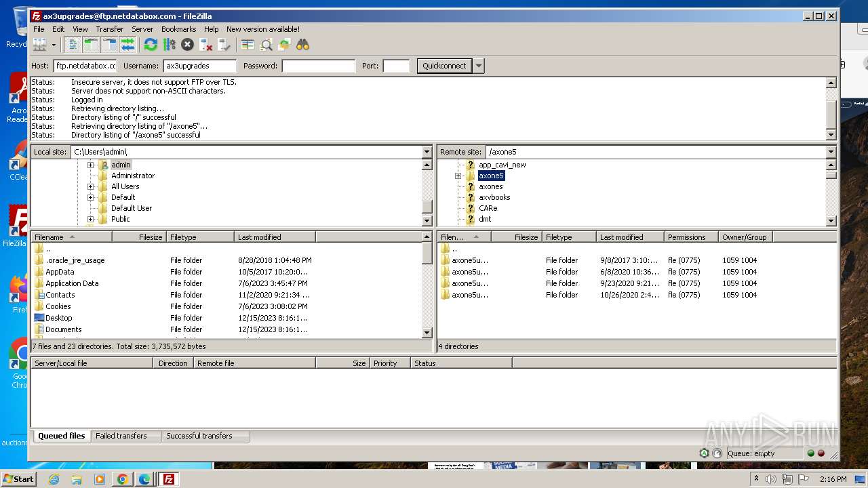Select the app_cavi_new remote folder
Viewport: 868px width, 488px height.
tap(502, 165)
